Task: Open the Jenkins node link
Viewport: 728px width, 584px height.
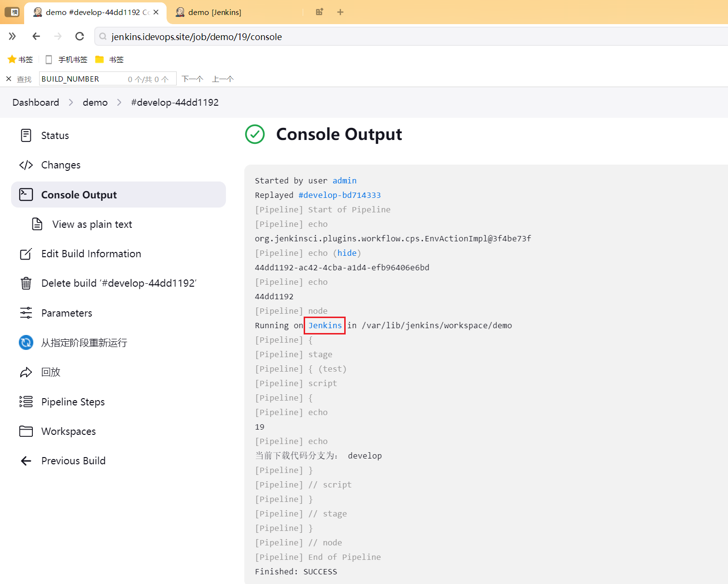Action: point(325,325)
